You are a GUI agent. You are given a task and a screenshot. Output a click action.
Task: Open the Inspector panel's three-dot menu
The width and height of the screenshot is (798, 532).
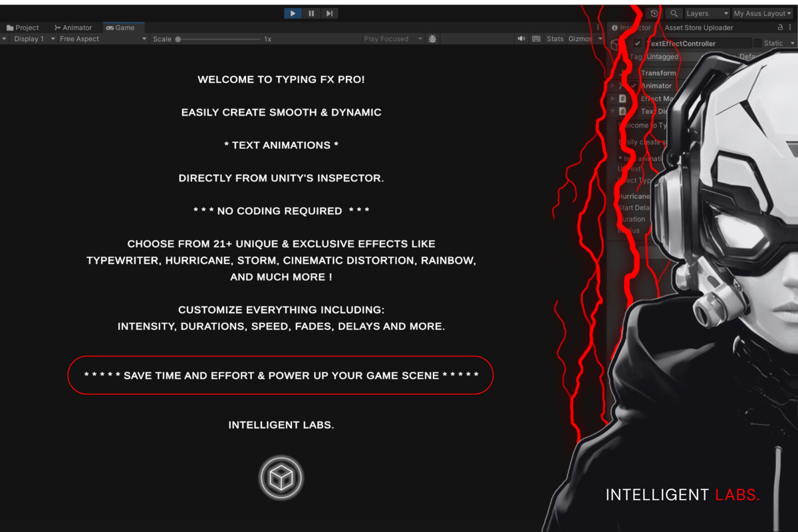click(x=791, y=28)
